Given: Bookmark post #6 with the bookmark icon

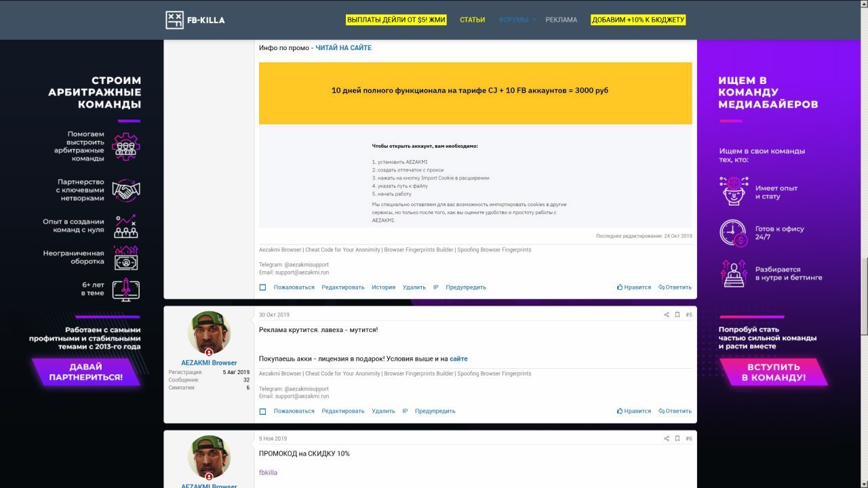Looking at the screenshot, I should coord(677,439).
